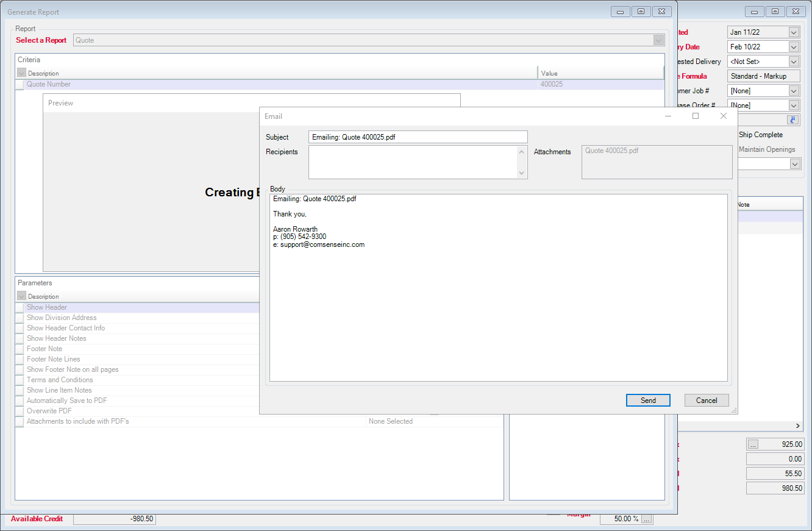Open the Jan 11/22 date dropdown

pos(793,32)
